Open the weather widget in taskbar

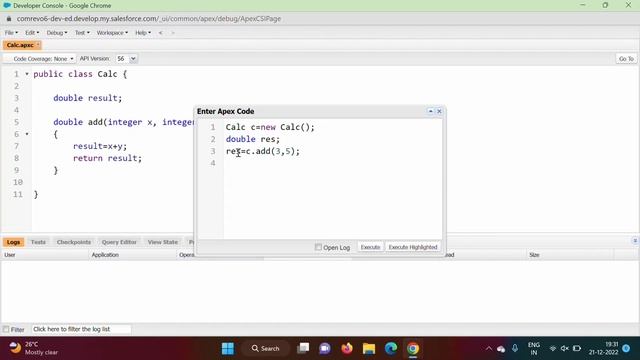point(33,348)
